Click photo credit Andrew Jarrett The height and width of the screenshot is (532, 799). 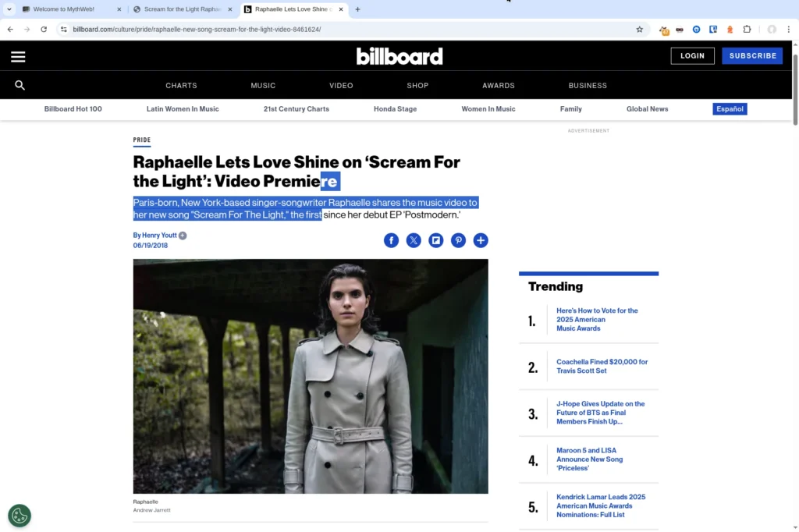point(152,510)
